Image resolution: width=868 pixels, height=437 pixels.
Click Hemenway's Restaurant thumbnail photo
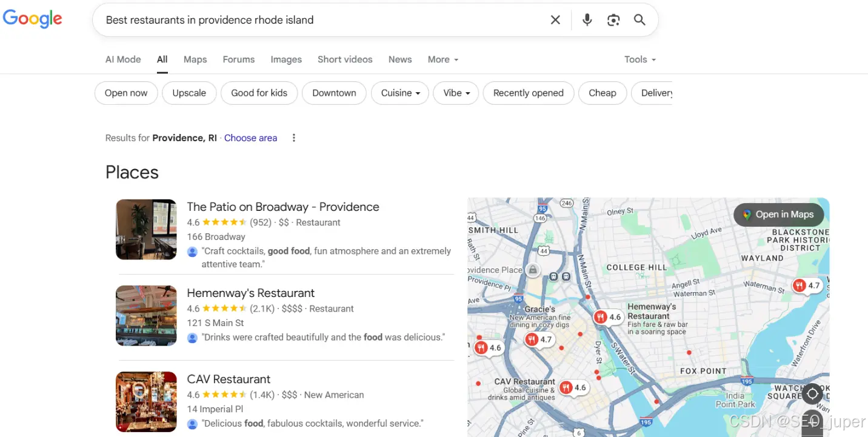tap(146, 316)
